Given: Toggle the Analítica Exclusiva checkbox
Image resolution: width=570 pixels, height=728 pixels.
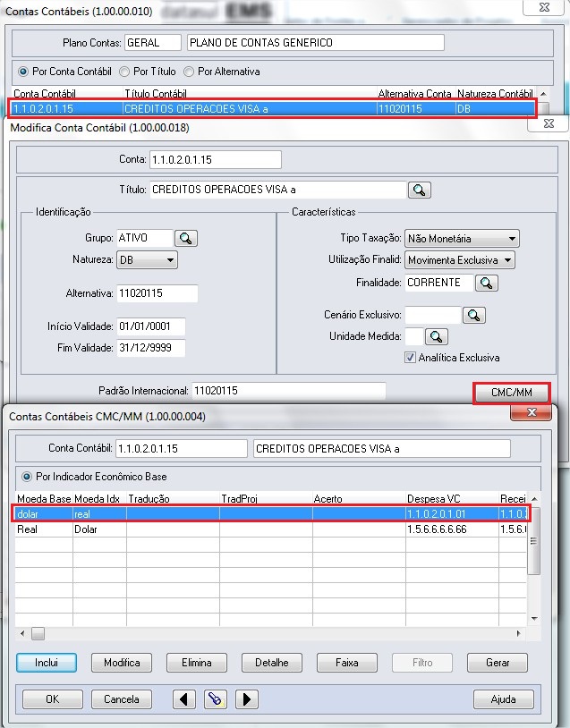Looking at the screenshot, I should click(x=410, y=358).
